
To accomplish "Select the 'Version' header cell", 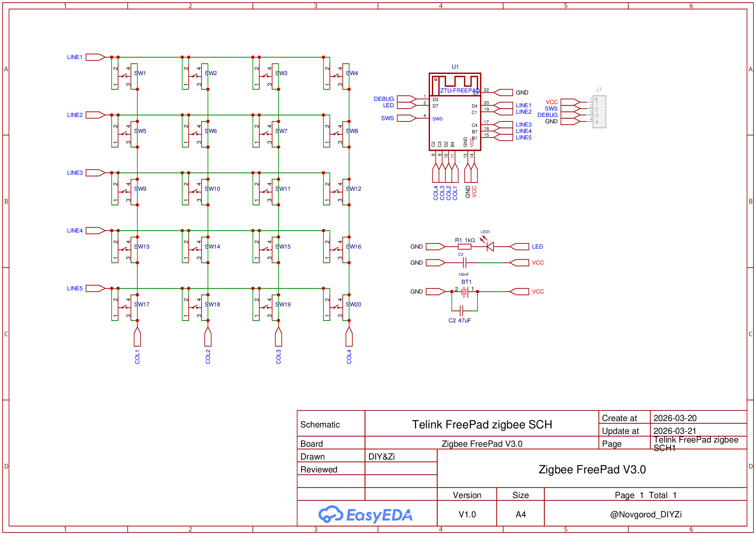I will pyautogui.click(x=467, y=495).
